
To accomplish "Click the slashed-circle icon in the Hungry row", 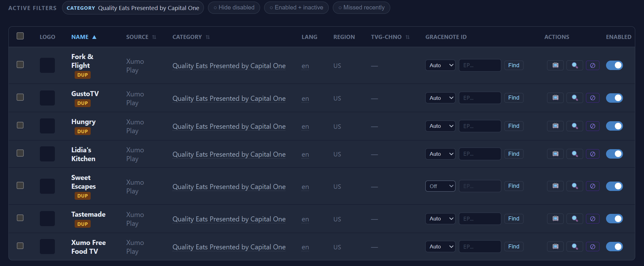I will 593,126.
